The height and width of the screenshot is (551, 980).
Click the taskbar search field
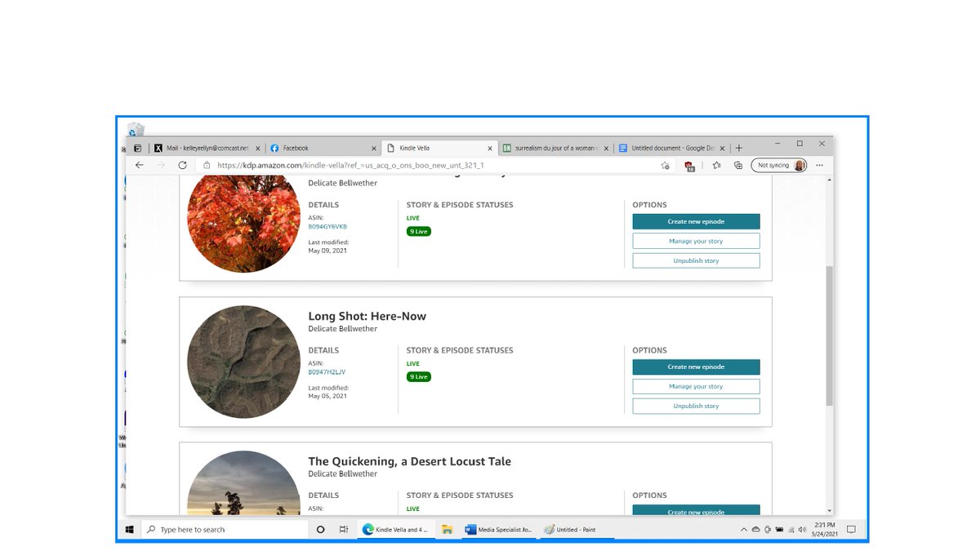pos(225,529)
